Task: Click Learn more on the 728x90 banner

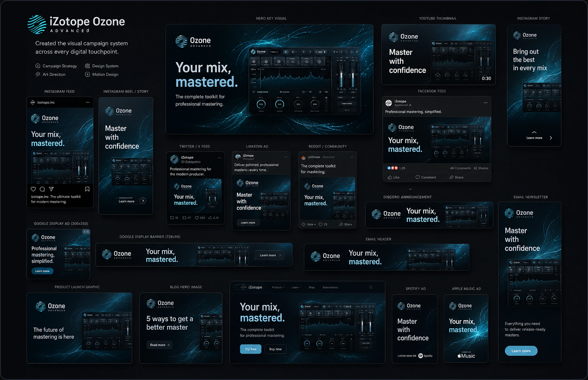Action: pyautogui.click(x=270, y=255)
